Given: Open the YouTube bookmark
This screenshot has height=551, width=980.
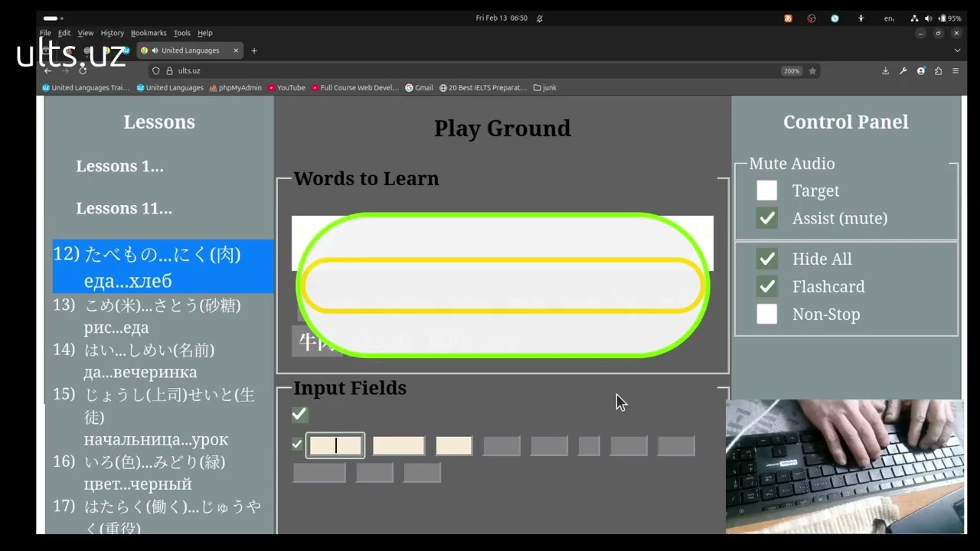Looking at the screenshot, I should tap(287, 88).
